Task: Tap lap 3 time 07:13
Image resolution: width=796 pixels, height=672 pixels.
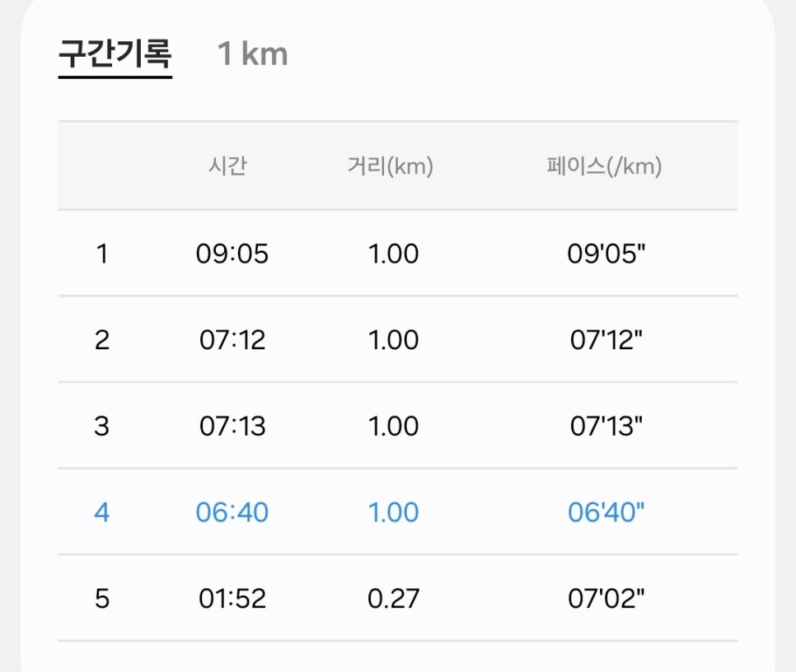Action: coord(232,426)
